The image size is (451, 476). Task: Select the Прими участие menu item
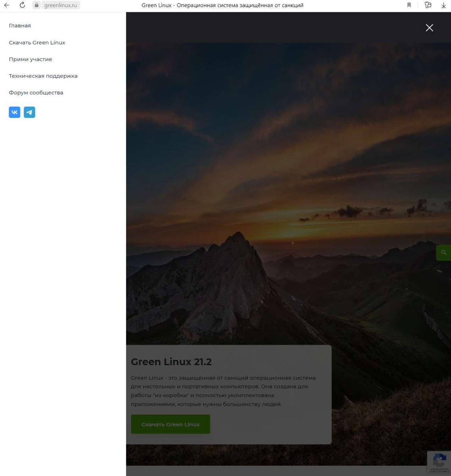31,59
